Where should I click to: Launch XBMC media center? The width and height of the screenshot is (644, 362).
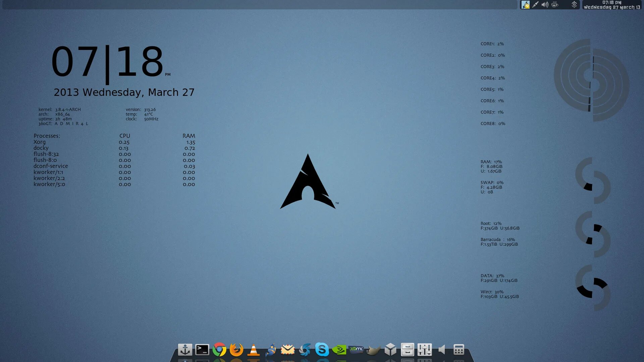[x=356, y=349]
